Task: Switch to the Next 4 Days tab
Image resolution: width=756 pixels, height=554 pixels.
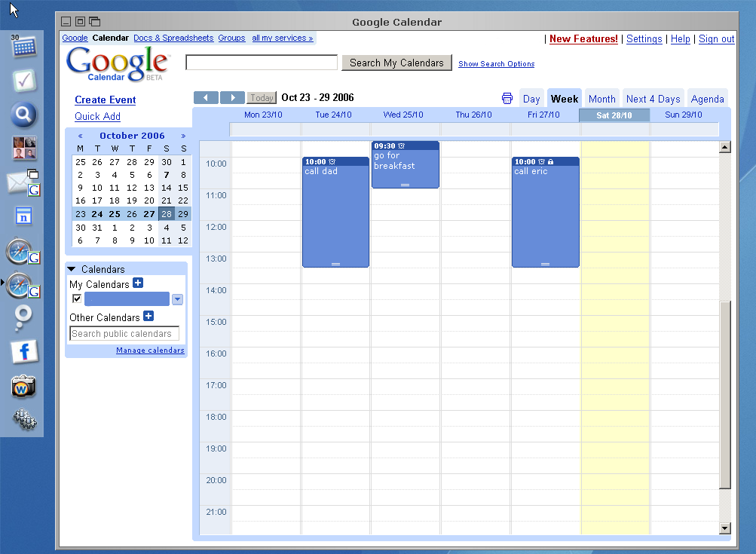Action: coord(653,99)
